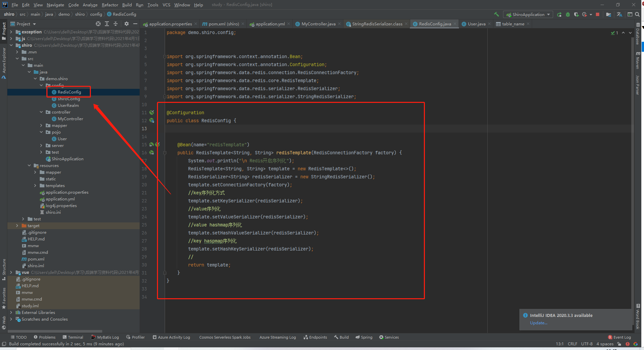The image size is (644, 350).
Task: Click the UTF-8 encoding in status bar
Action: tap(587, 344)
